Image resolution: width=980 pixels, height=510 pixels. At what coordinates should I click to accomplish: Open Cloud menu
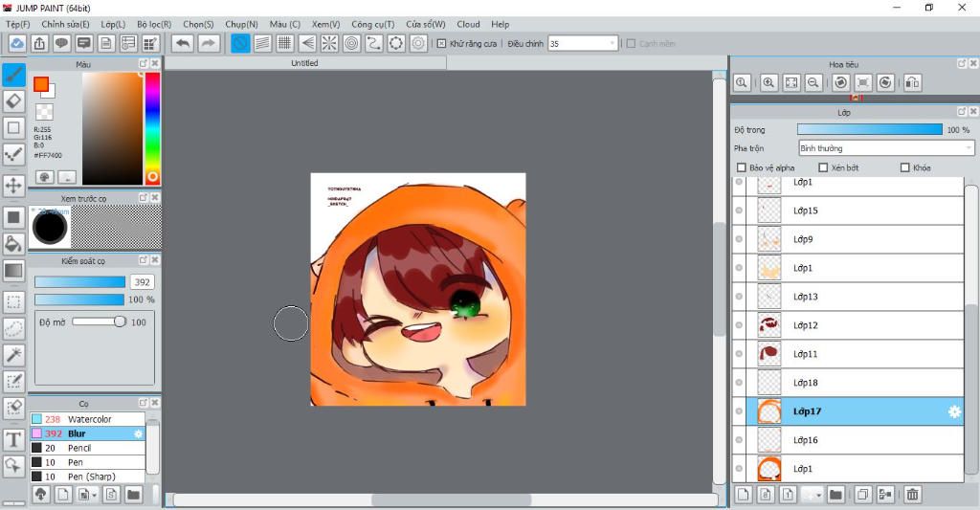468,24
